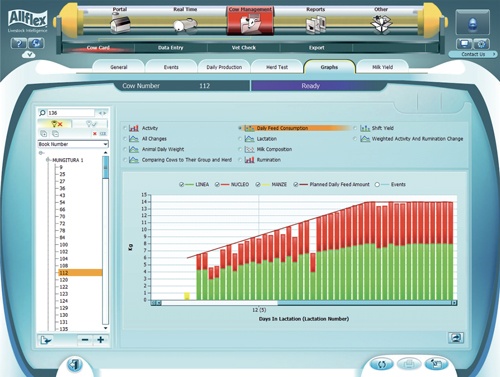500x377 pixels.
Task: Click the help question mark icon
Action: pos(19,43)
